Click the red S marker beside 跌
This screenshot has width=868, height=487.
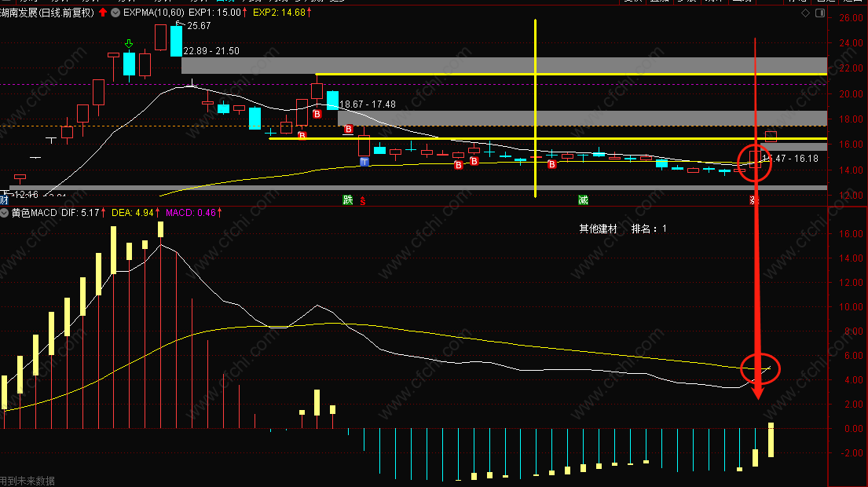[x=363, y=201]
